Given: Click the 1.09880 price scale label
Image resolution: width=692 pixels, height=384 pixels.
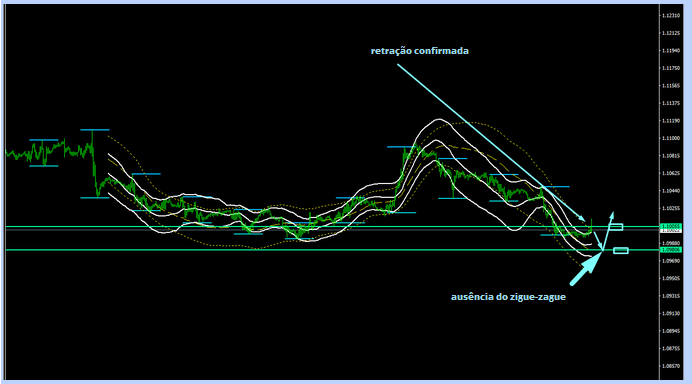Looking at the screenshot, I should (x=671, y=243).
